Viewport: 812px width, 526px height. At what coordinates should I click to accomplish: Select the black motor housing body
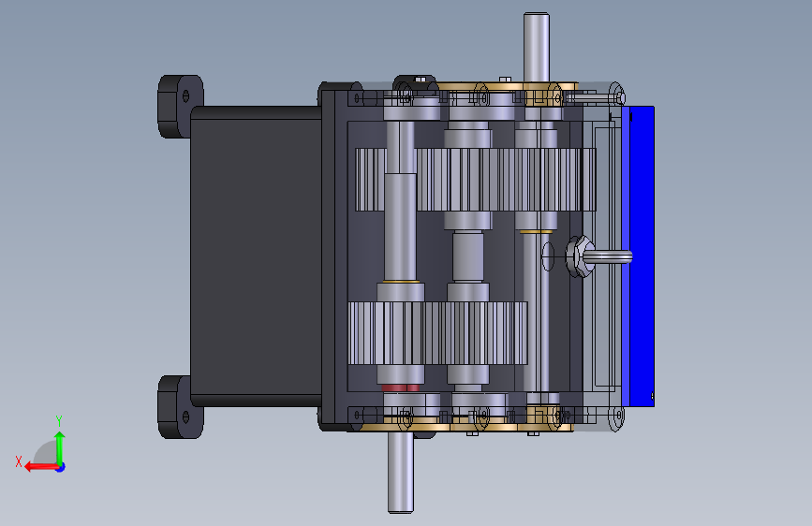click(256, 256)
